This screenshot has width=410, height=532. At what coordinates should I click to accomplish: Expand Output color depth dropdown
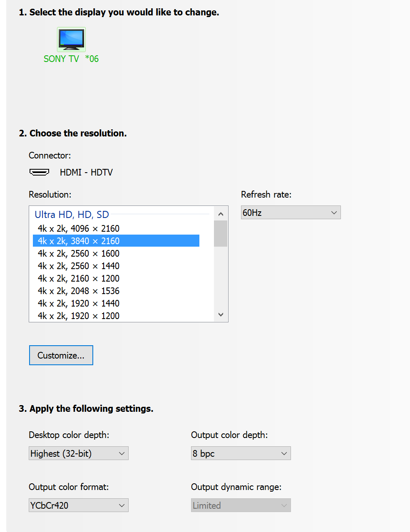pyautogui.click(x=241, y=453)
